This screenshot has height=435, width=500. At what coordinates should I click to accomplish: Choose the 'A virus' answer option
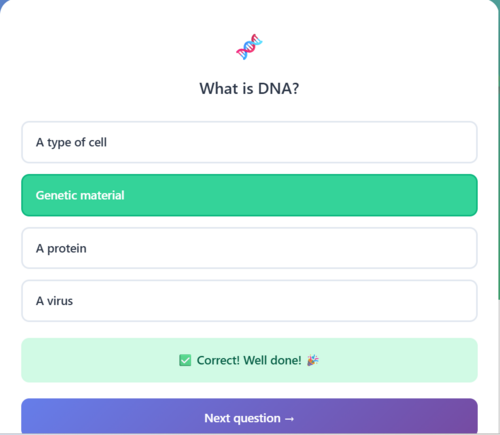249,301
